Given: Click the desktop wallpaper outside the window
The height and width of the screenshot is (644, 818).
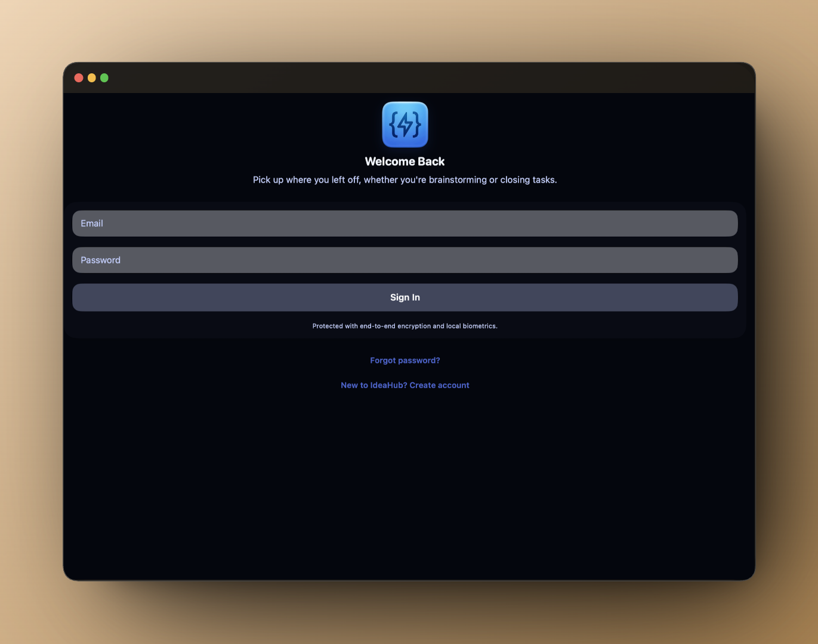Looking at the screenshot, I should pyautogui.click(x=30, y=322).
